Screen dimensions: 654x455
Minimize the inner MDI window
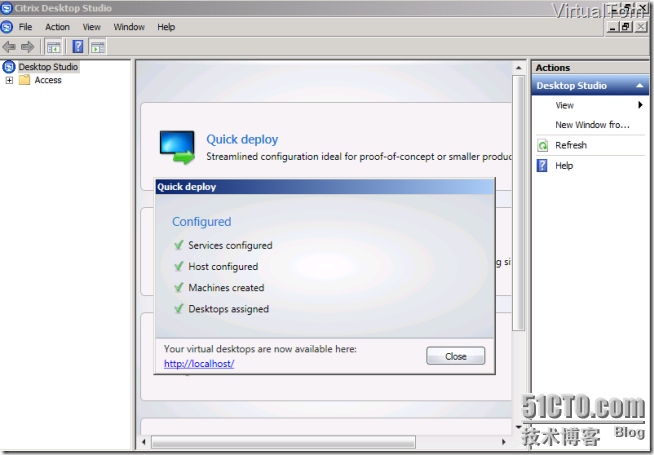[x=612, y=27]
